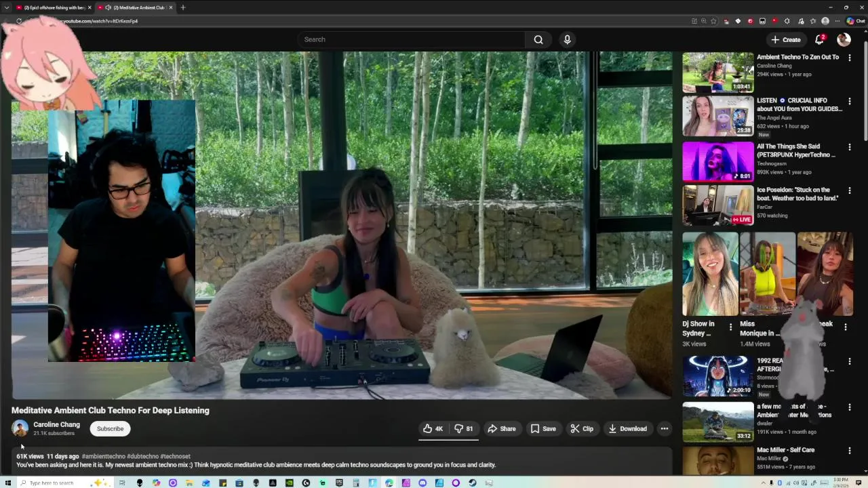Screen dimensions: 868x488
Task: Click the #ambienttechno hashtag
Action: pyautogui.click(x=104, y=456)
